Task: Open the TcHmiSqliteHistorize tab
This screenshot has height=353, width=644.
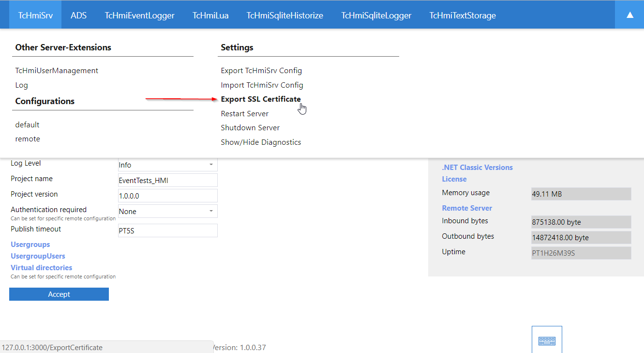Action: tap(285, 15)
